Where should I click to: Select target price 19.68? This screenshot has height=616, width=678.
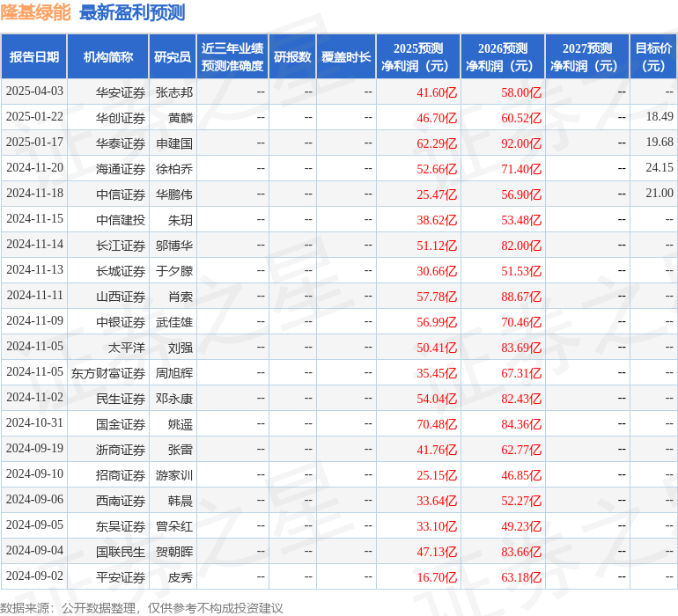pos(660,142)
